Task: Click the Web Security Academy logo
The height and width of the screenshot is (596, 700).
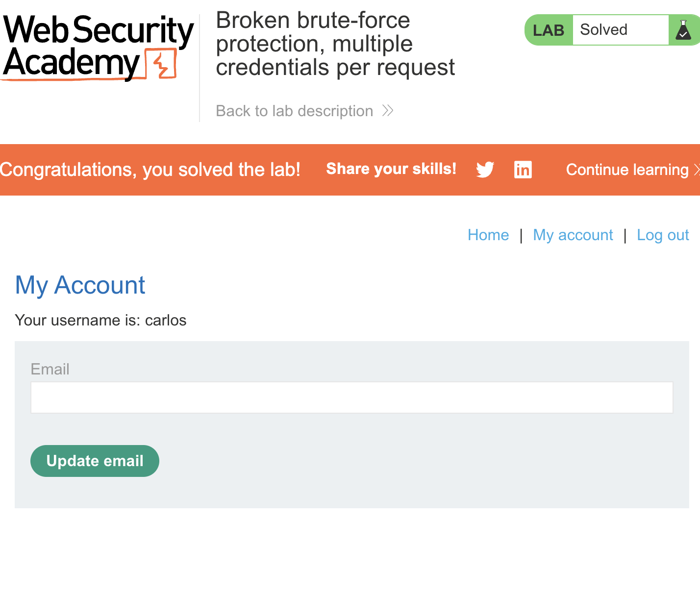Action: [98, 48]
